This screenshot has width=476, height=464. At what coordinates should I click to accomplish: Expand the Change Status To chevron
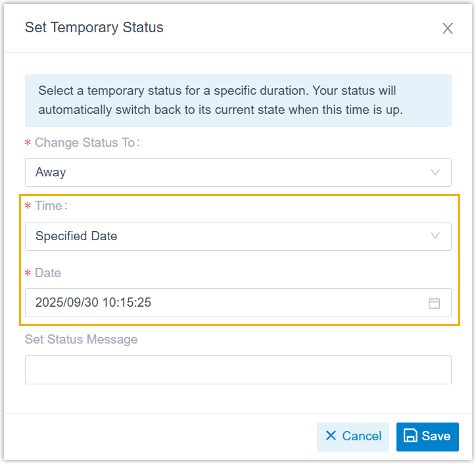[435, 172]
